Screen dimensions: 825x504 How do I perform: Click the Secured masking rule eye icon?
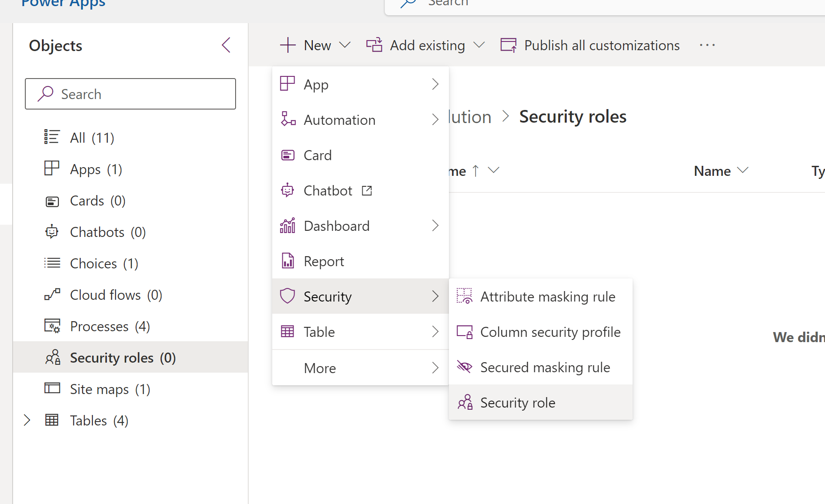click(465, 367)
